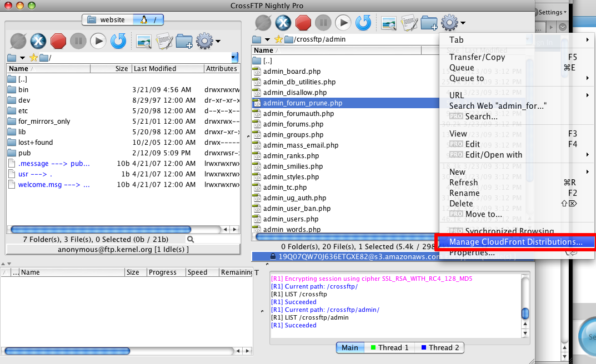Open the Queue to submenu
This screenshot has width=596, height=364.
tap(518, 78)
